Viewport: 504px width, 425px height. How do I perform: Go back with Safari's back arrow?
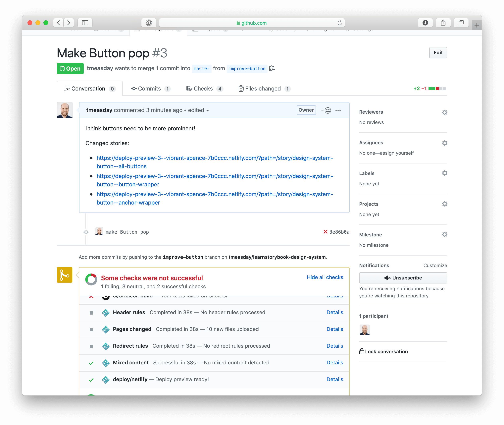58,23
